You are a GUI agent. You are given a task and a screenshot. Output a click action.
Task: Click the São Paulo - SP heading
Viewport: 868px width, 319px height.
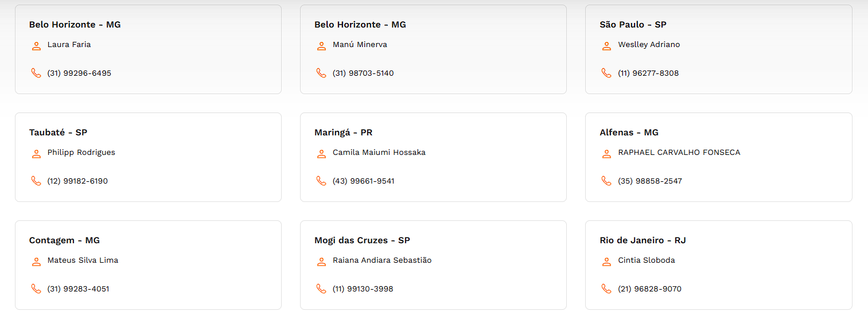tap(633, 25)
